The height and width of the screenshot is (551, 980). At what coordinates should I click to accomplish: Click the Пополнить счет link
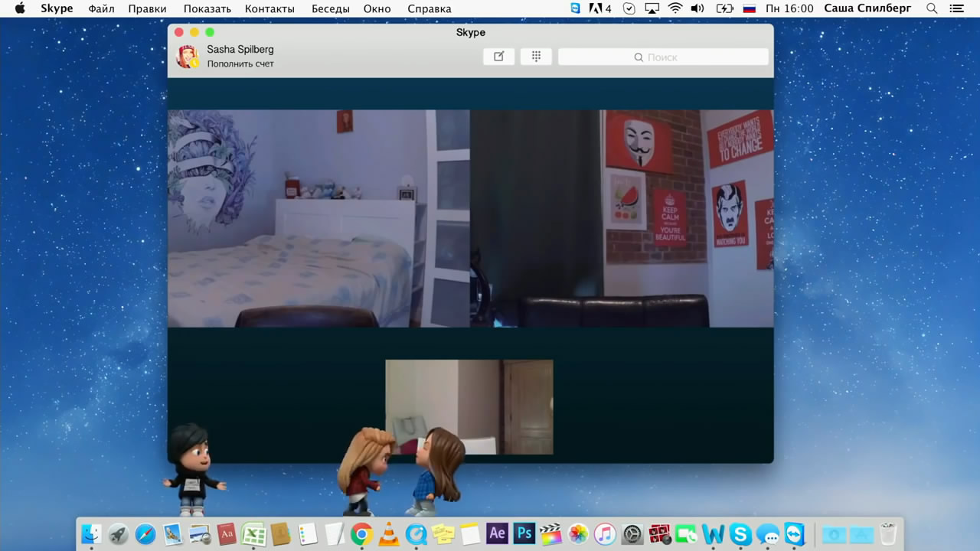coord(240,64)
